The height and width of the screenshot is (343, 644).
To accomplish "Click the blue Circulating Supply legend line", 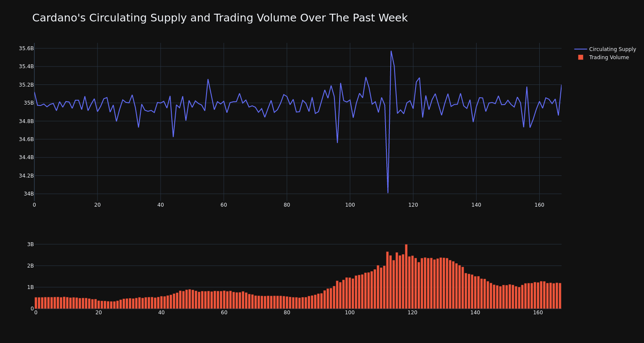I will tap(580, 49).
